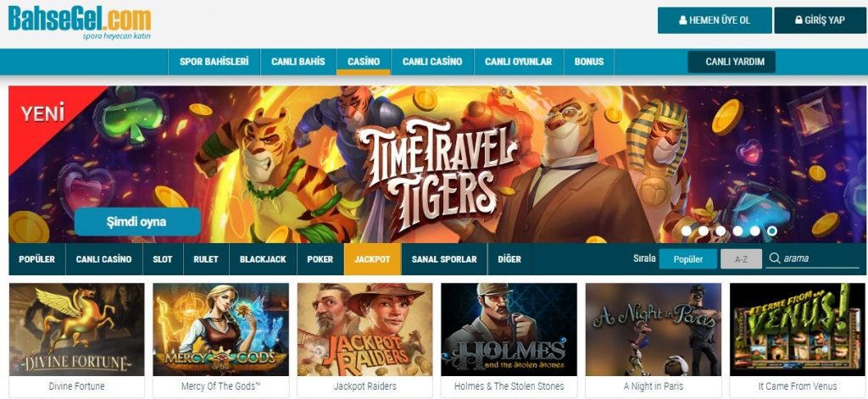Click Hemen Üye Ol button
868x399 pixels.
(715, 20)
